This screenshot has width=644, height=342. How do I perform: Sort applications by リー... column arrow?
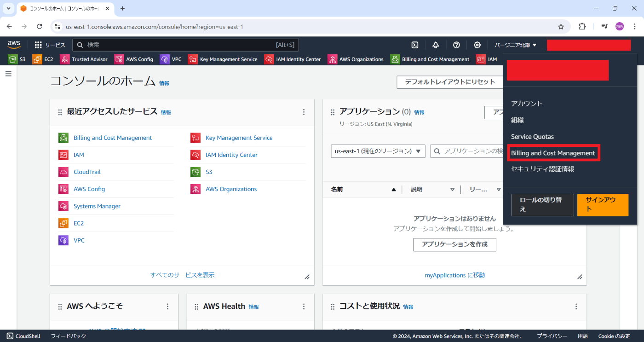[499, 190]
